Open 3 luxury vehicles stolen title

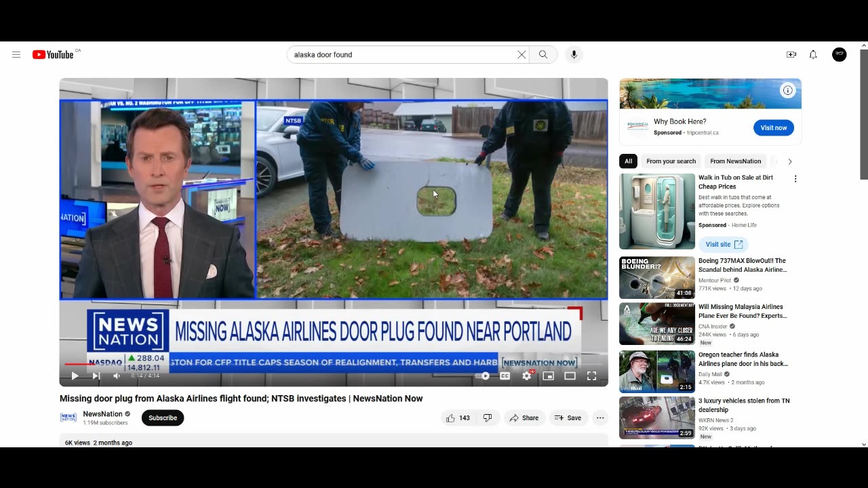[x=744, y=405]
